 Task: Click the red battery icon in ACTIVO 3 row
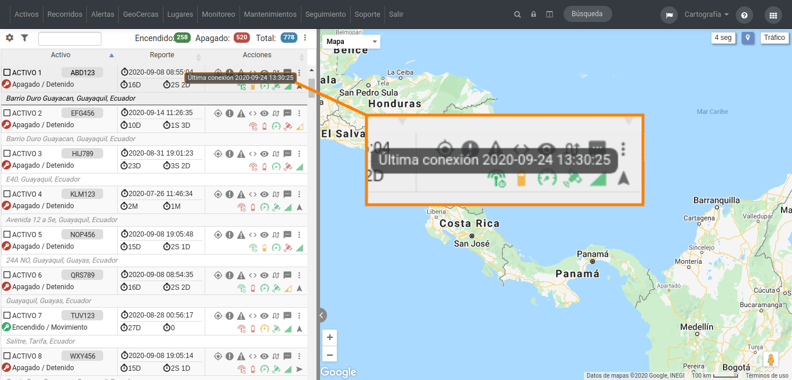[x=264, y=167]
